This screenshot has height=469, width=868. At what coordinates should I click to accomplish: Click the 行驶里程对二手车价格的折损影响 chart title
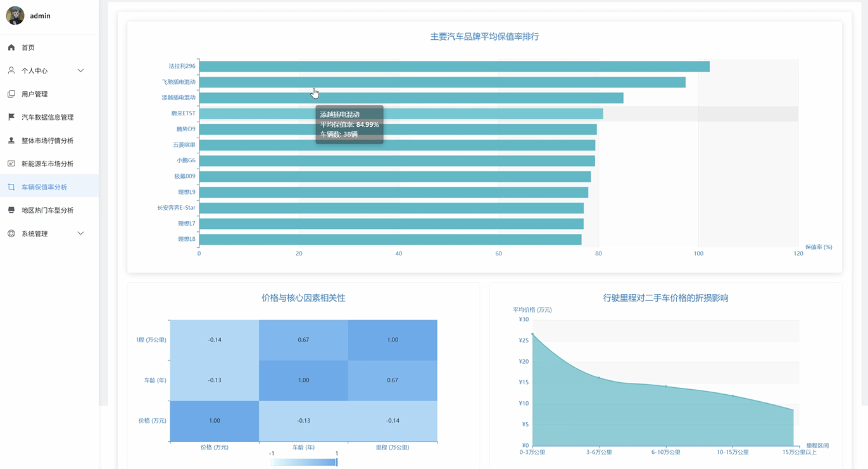(x=666, y=298)
